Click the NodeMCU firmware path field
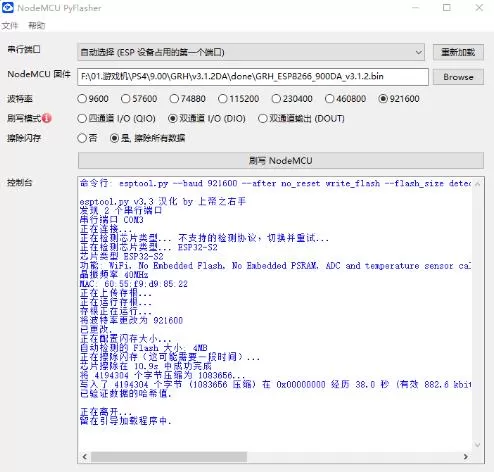This screenshot has width=494, height=472. click(x=253, y=77)
